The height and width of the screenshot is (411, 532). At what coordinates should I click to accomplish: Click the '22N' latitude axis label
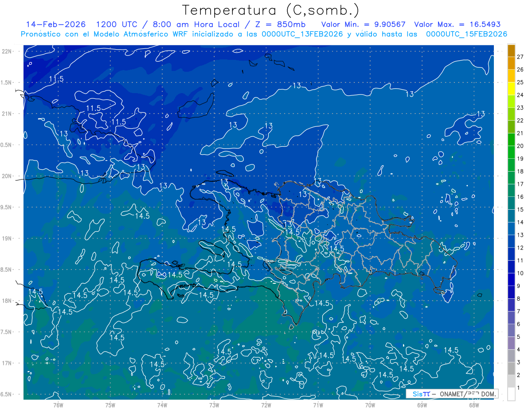(7, 51)
